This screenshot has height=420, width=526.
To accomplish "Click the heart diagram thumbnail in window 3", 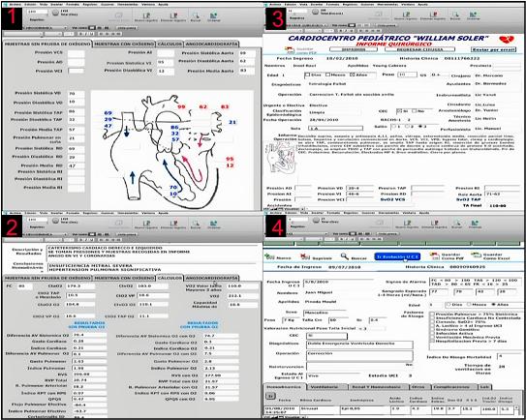I will point(281,158).
